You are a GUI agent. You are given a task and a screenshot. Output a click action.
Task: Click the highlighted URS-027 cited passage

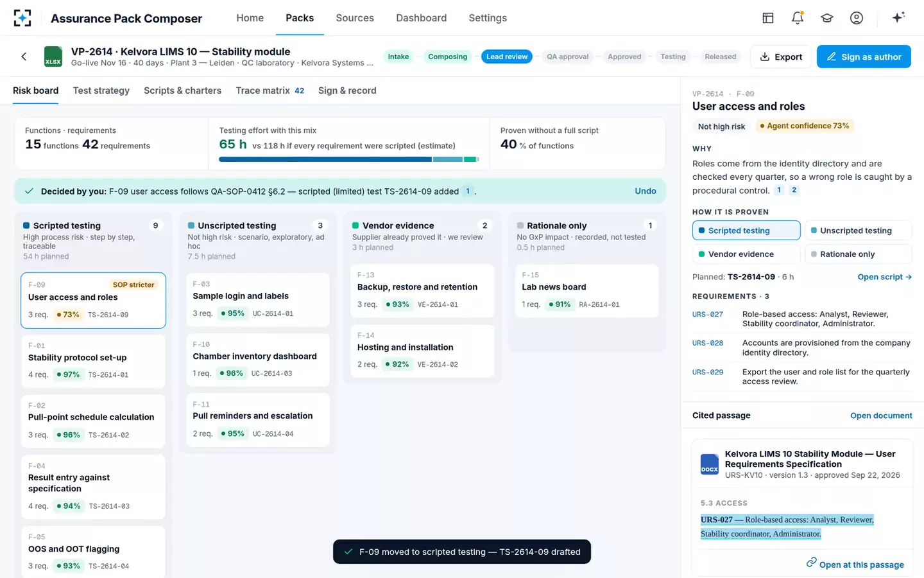pyautogui.click(x=787, y=527)
